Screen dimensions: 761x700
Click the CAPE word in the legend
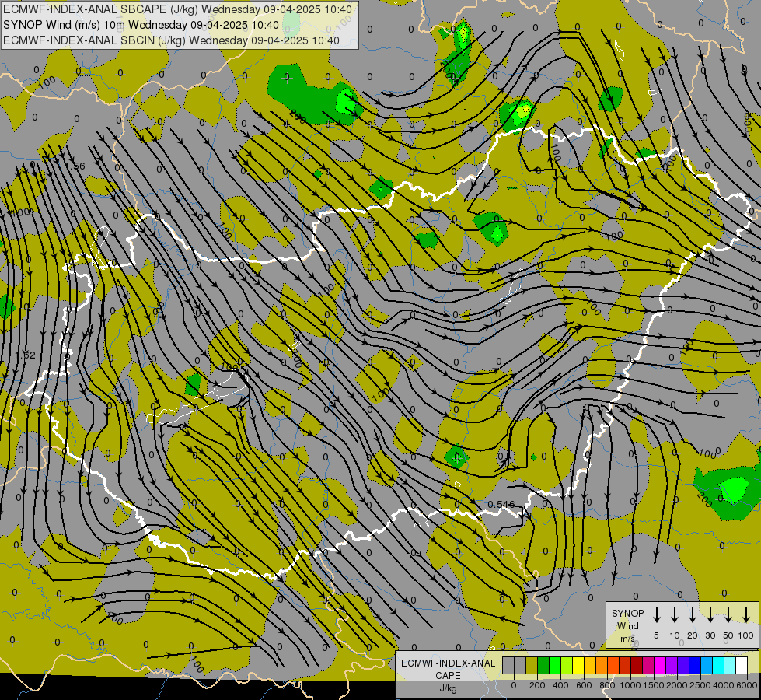[x=448, y=676]
